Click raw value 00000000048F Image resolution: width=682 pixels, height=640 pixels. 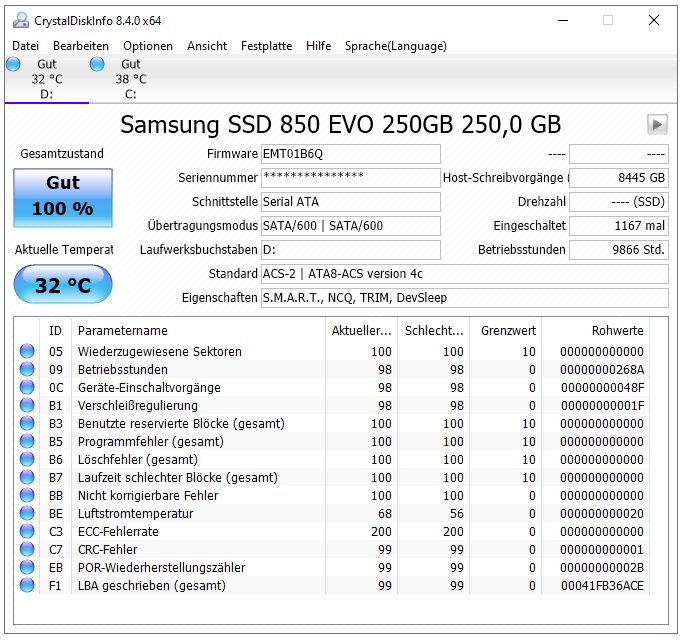coord(602,388)
